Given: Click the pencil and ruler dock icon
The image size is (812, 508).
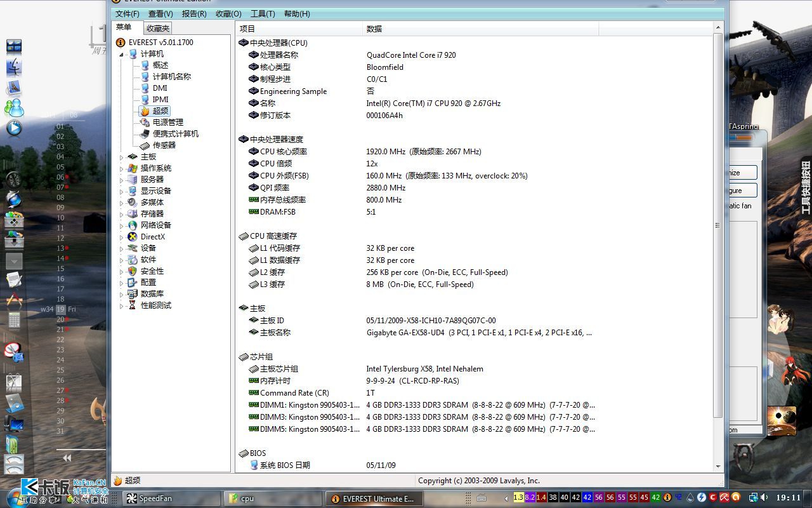Looking at the screenshot, I should point(14,300).
